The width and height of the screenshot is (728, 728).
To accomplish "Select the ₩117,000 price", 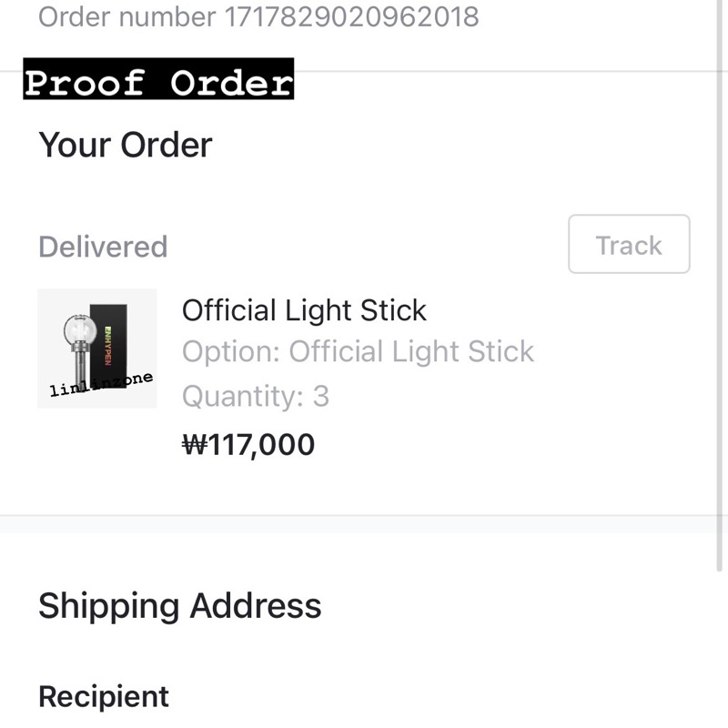I will [248, 444].
